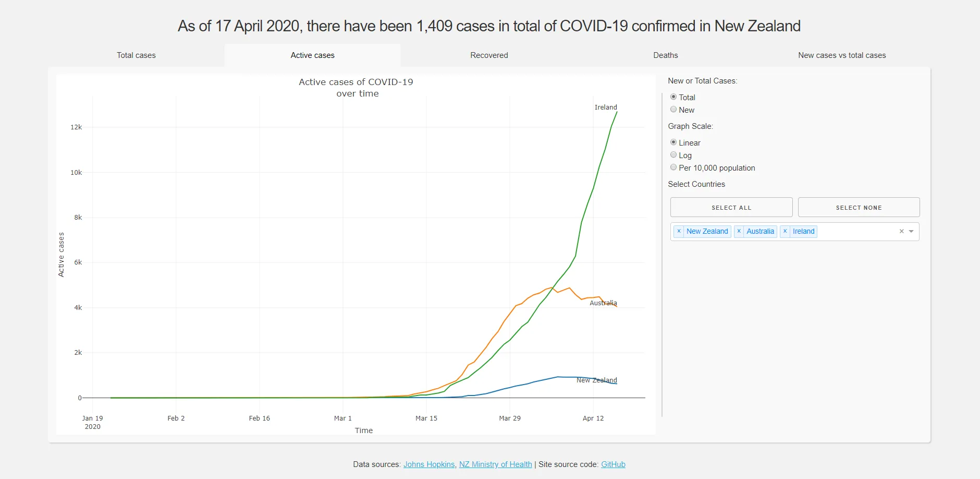
Task: Open the Recovered tab
Action: pos(489,55)
